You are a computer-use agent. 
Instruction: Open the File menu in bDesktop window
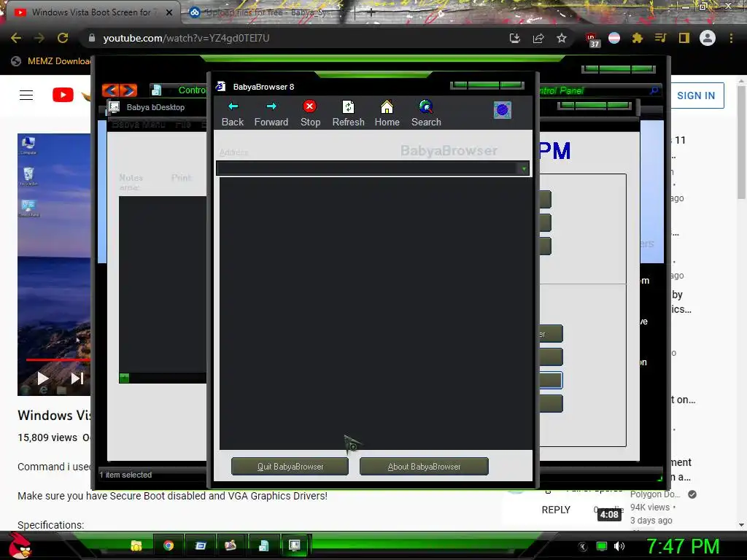(x=183, y=125)
